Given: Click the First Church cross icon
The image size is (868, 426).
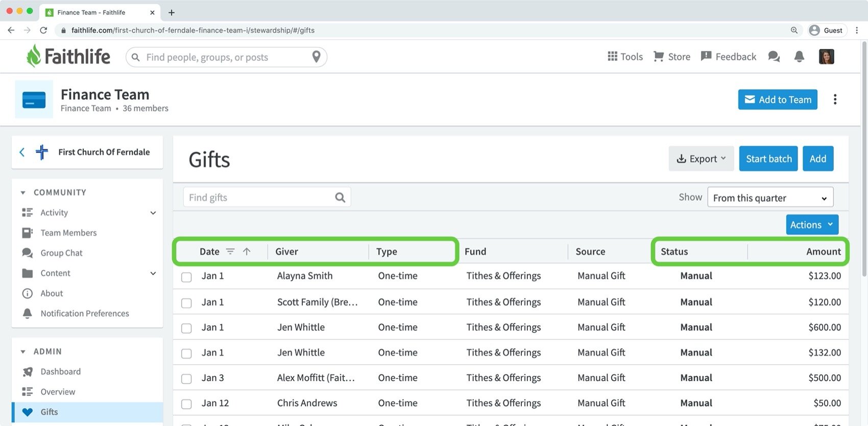Looking at the screenshot, I should (42, 152).
